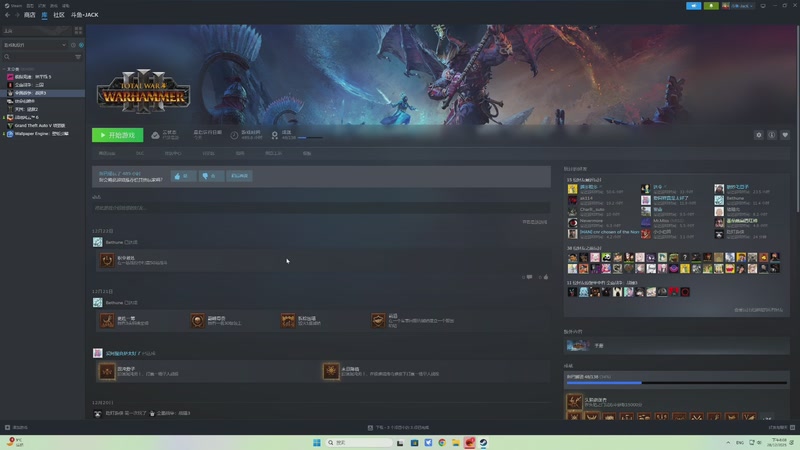
Task: Open Nevermore friend entry
Action: (x=602, y=223)
